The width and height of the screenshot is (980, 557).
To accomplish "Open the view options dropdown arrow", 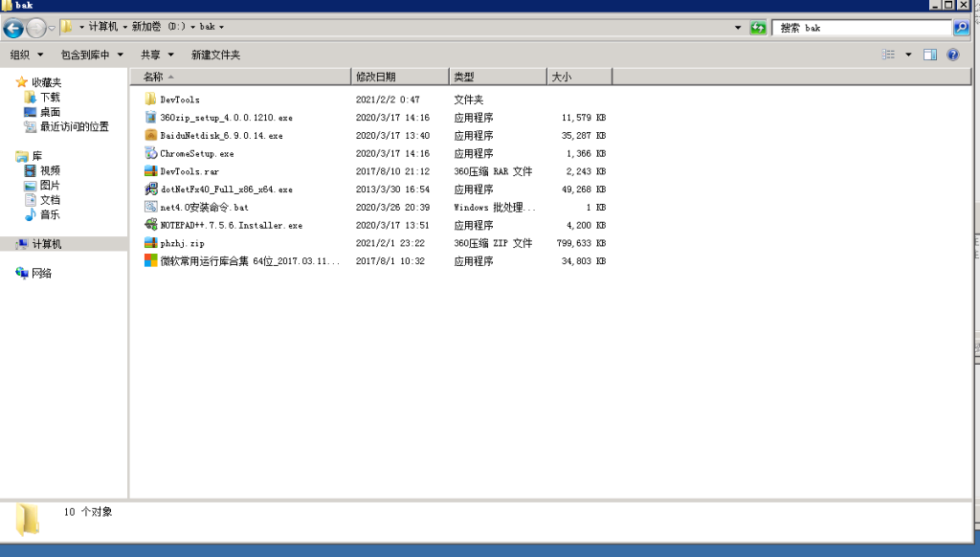I will (908, 55).
